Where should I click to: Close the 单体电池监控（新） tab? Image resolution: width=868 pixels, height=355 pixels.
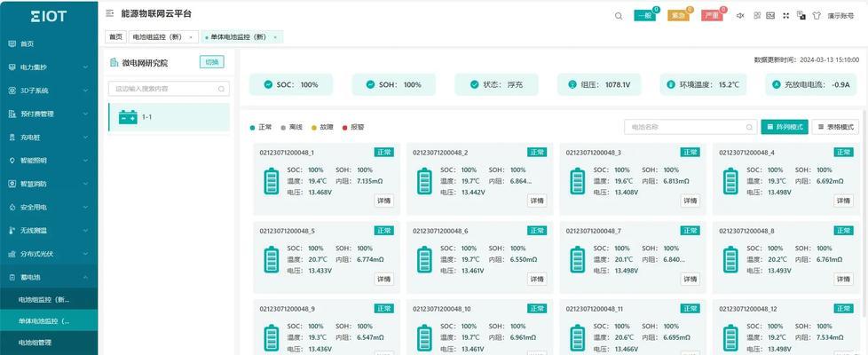tap(275, 37)
